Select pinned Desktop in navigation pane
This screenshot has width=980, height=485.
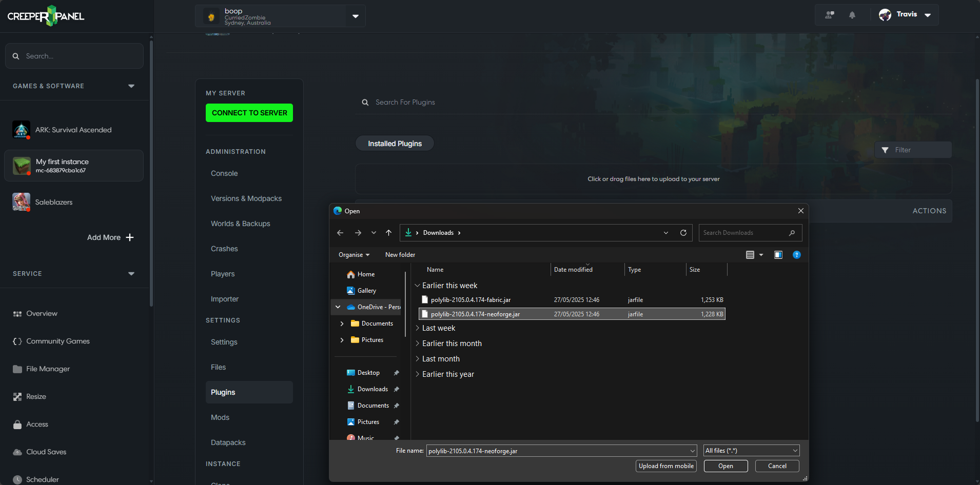click(x=368, y=373)
